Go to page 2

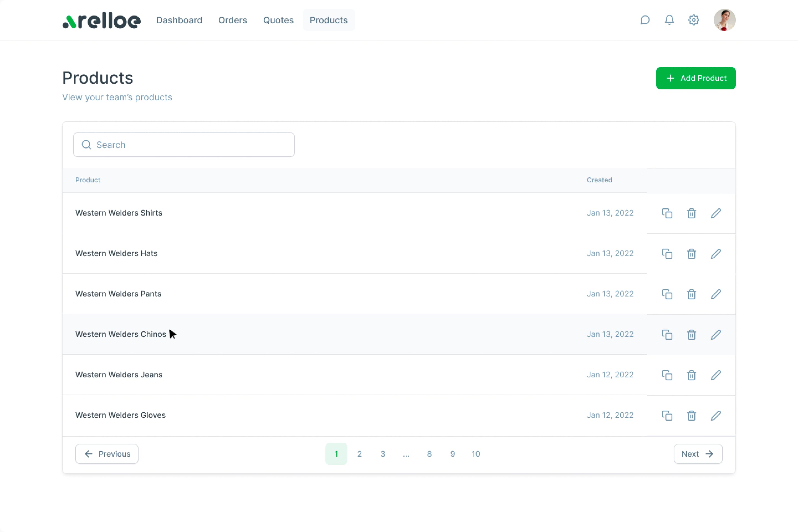[x=359, y=454]
